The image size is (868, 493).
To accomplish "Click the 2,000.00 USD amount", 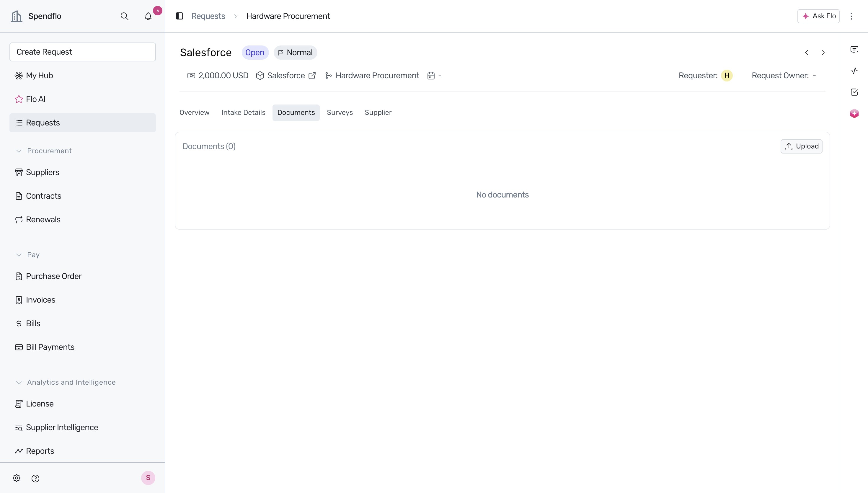I will tap(223, 76).
